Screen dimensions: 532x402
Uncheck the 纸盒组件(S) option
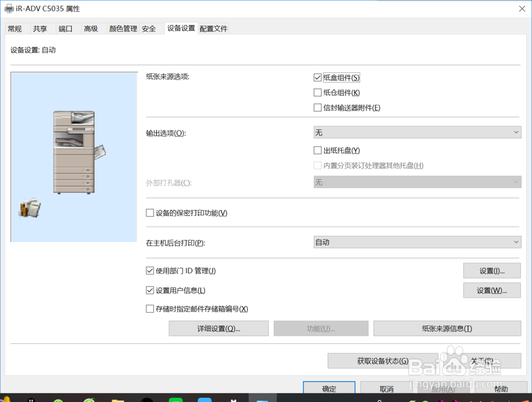coord(318,77)
